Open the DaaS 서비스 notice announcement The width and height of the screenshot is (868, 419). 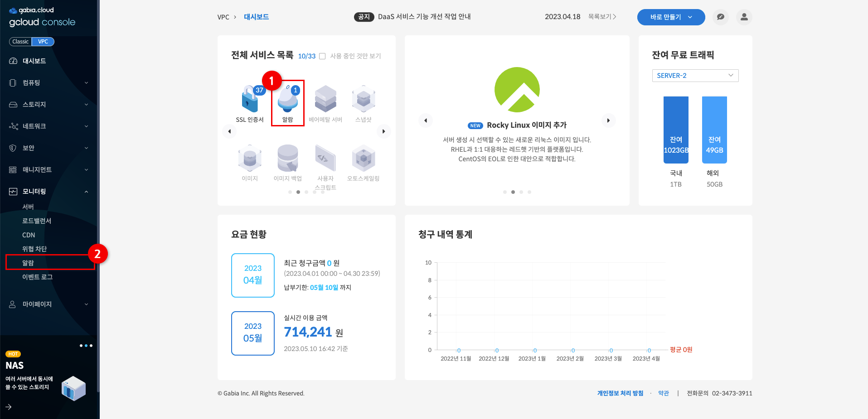(424, 17)
